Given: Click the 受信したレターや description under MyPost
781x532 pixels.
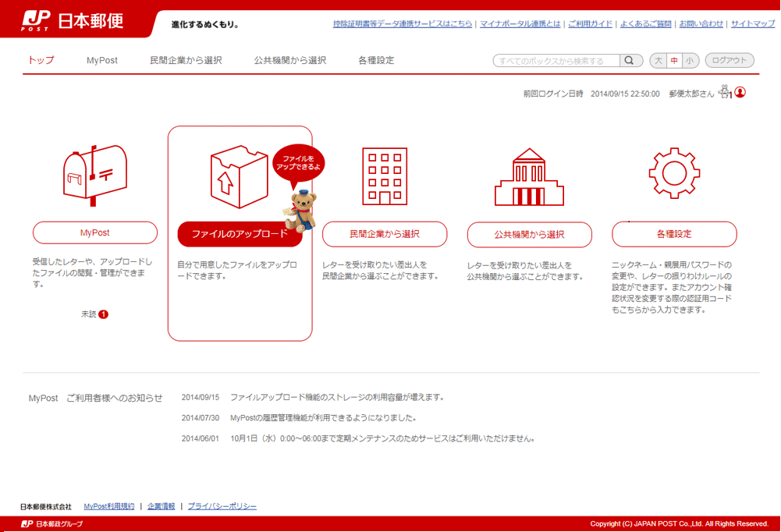Looking at the screenshot, I should (x=93, y=272).
